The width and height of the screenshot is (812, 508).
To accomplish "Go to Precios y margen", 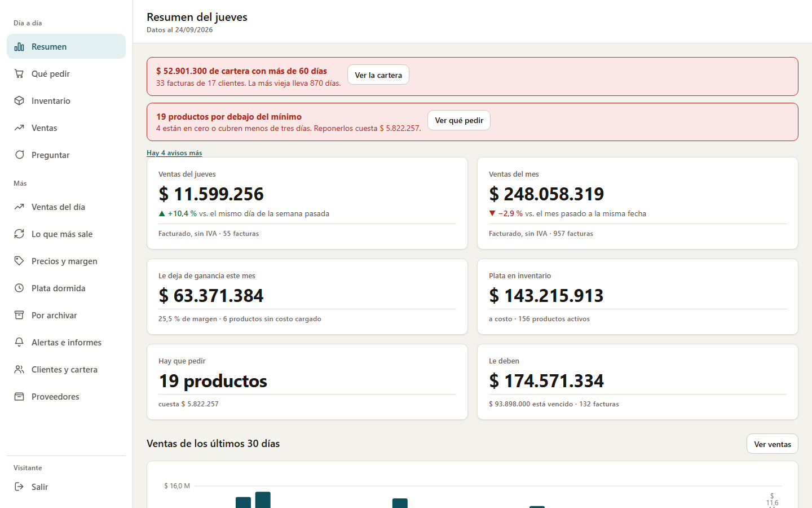I will coord(66,261).
